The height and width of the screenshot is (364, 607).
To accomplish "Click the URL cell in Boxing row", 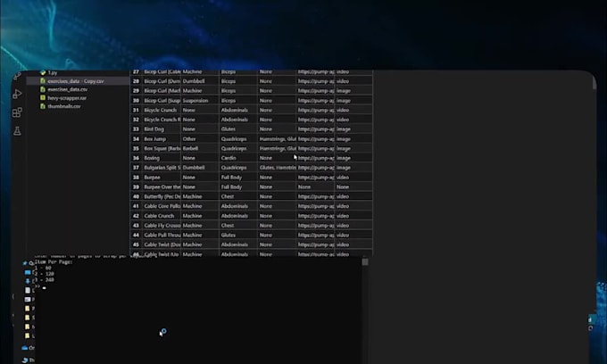I will (x=315, y=158).
